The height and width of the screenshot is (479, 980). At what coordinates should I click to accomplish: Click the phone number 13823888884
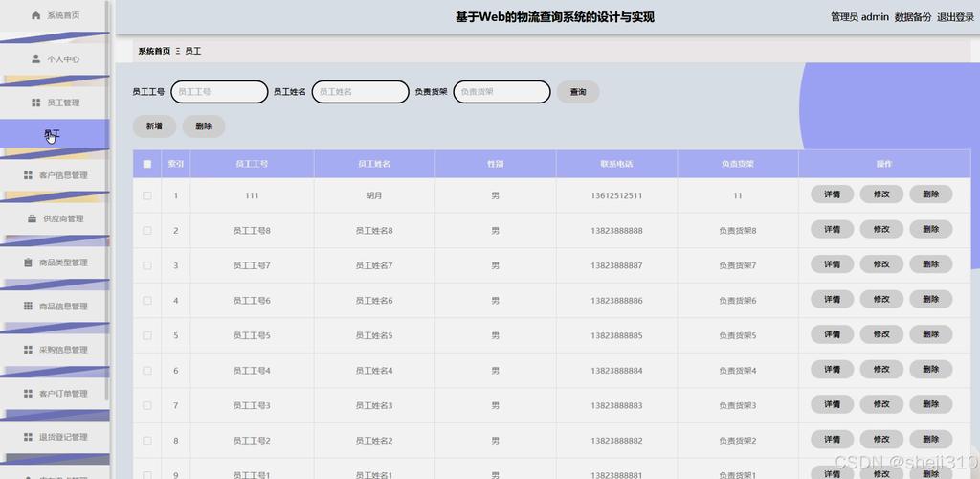tap(616, 371)
